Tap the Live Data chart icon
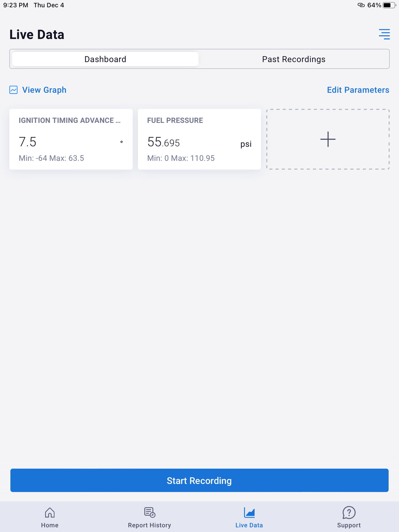399x532 pixels. click(249, 513)
